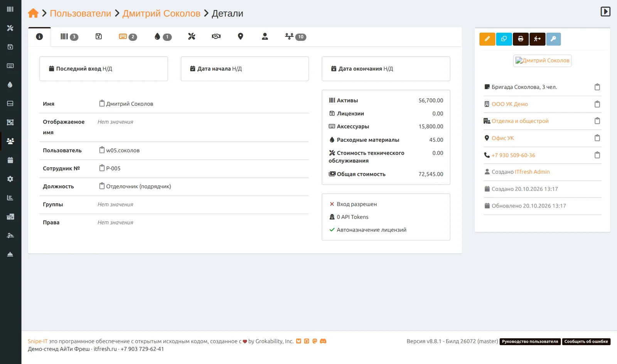Viewport: 617px width, 364px height.
Task: Open Licenses floppy icon in sidebar
Action: coord(10,47)
